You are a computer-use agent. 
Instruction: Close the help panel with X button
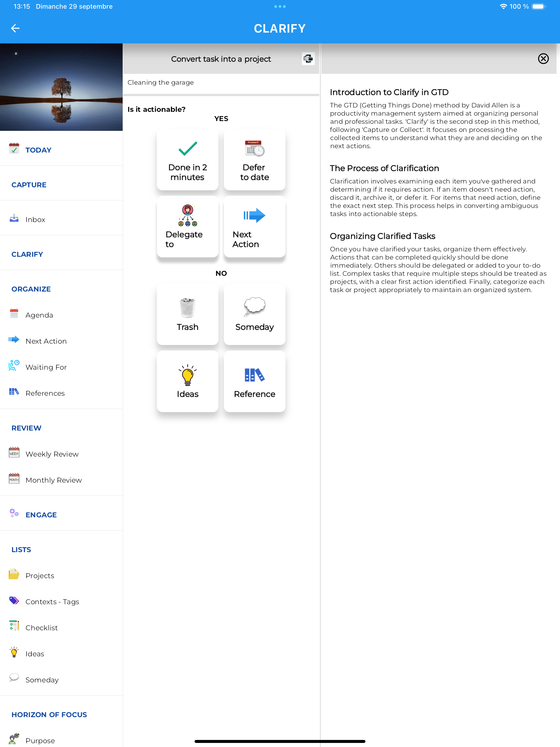tap(543, 58)
